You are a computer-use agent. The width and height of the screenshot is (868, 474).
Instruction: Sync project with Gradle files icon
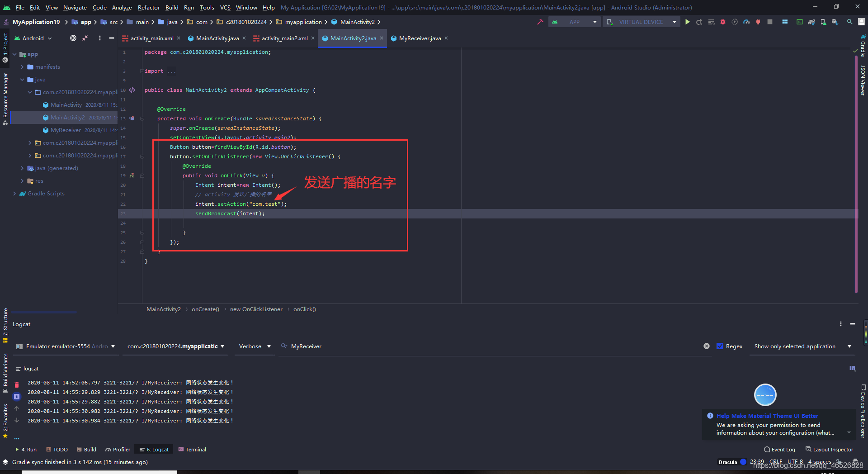811,22
